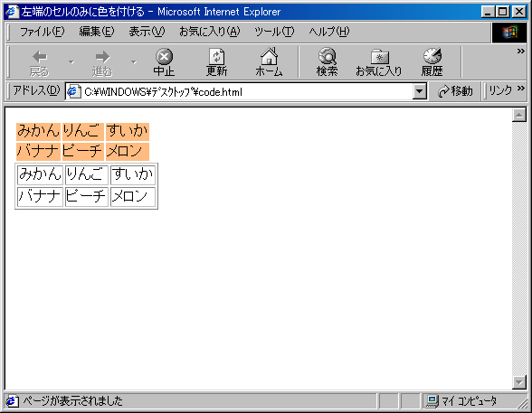532x413 pixels.
Task: Click the My Computer zone icon
Action: coord(432,401)
